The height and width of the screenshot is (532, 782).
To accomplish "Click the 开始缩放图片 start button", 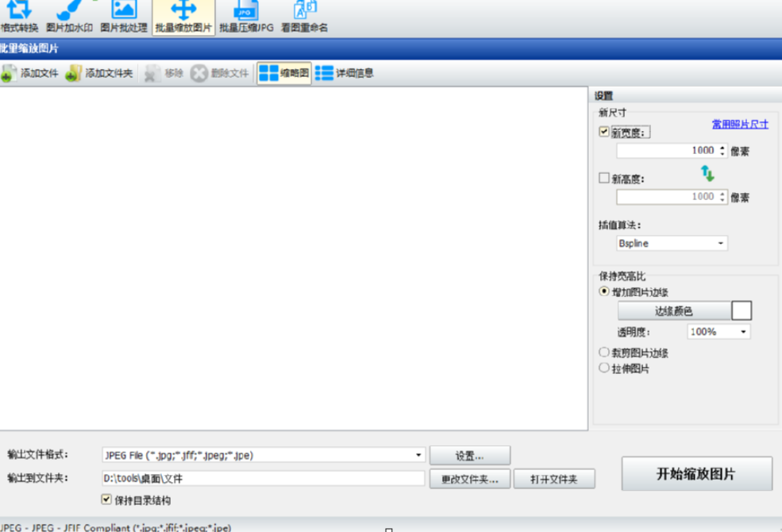I will (x=696, y=474).
